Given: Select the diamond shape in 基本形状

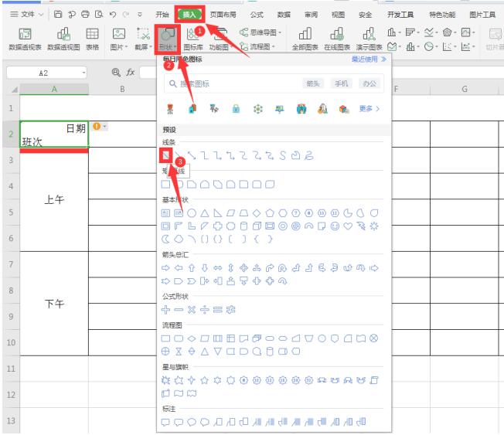Looking at the screenshot, I should pyautogui.click(x=257, y=213).
